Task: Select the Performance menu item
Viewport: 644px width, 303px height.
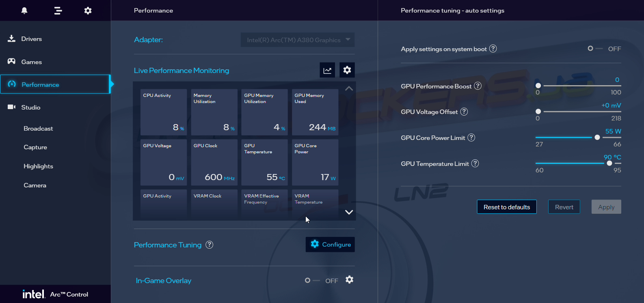Action: pyautogui.click(x=55, y=84)
